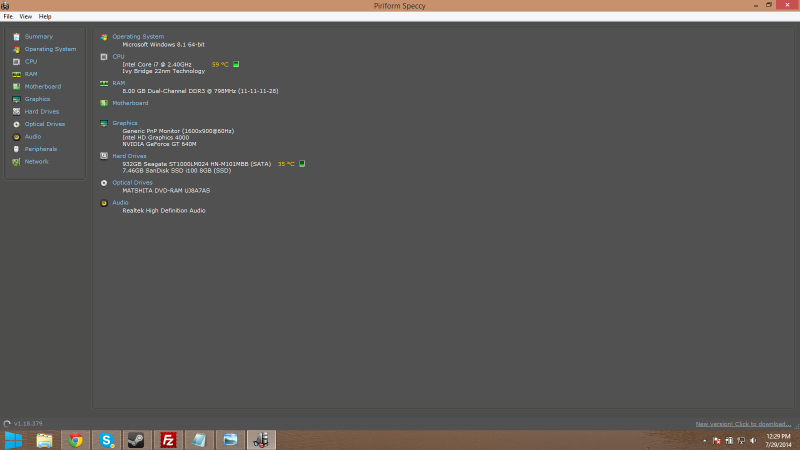Viewport: 800px width, 450px height.
Task: Click the v1.18.379 version label
Action: [28, 423]
